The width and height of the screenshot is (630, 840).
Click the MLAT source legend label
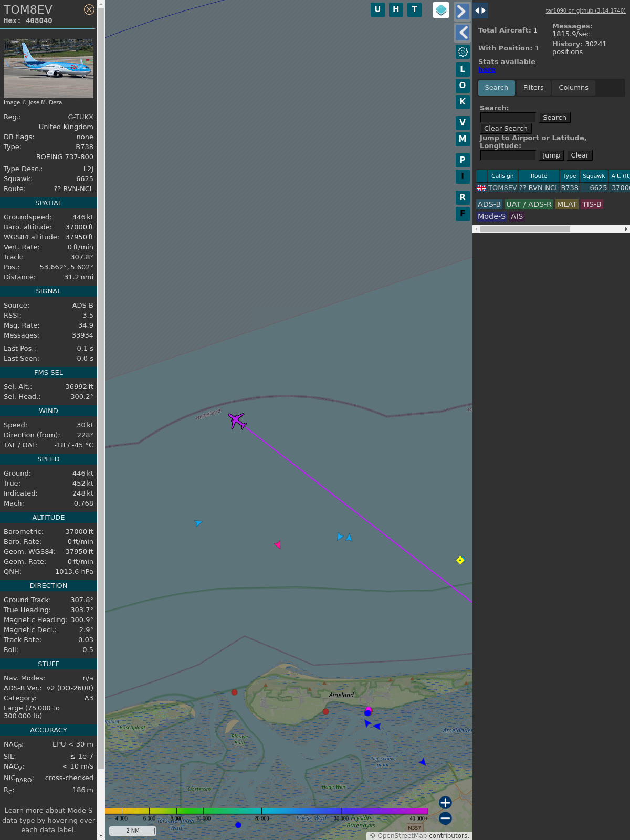tap(567, 205)
